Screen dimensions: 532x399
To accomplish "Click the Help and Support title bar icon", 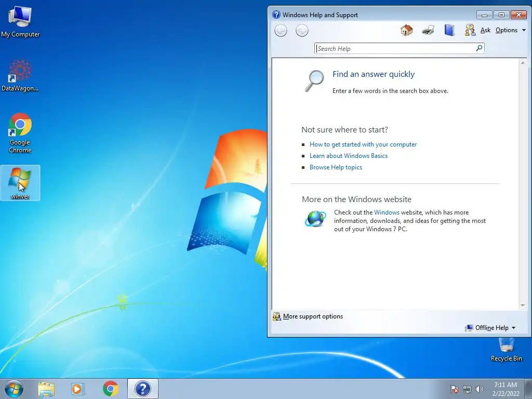I will pyautogui.click(x=276, y=15).
